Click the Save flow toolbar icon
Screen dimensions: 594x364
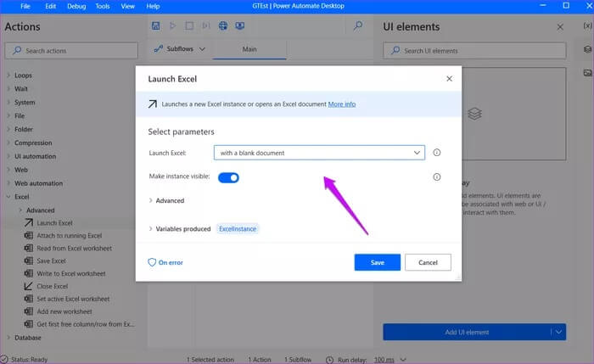click(155, 25)
